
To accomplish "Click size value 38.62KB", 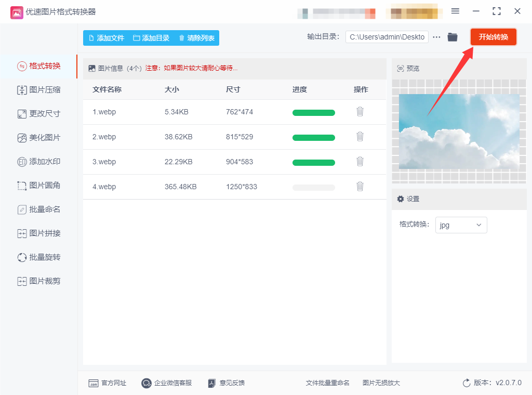I will pos(179,137).
